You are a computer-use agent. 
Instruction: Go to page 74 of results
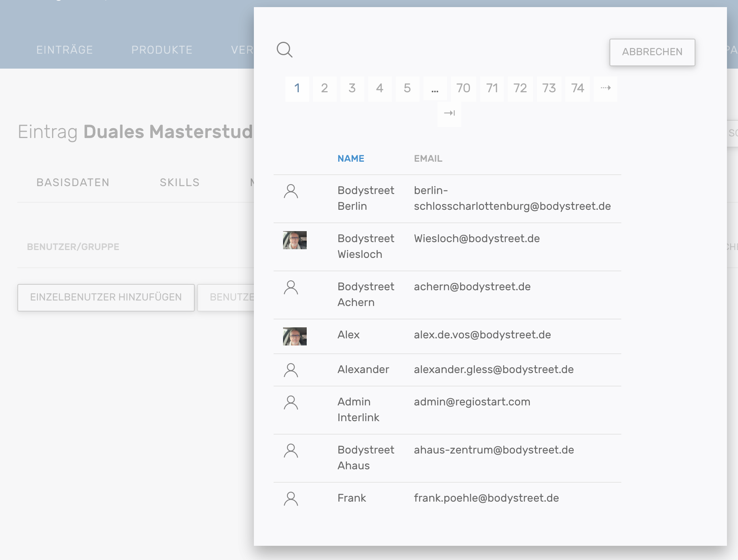coord(578,88)
